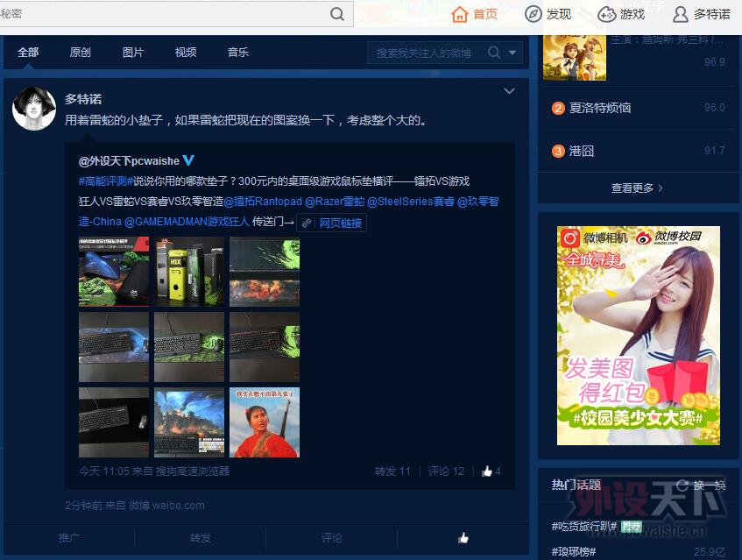Click 查看更多 in the movie ranking
This screenshot has height=560, width=742.
(637, 188)
